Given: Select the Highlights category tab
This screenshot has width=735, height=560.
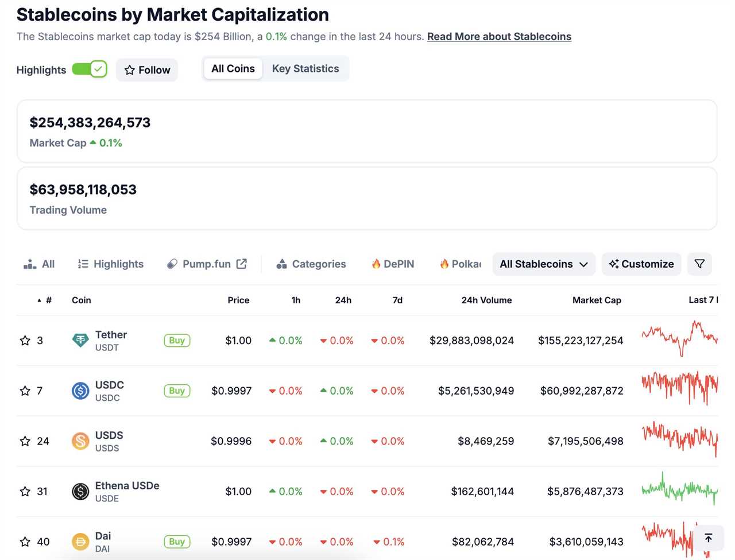Looking at the screenshot, I should click(111, 264).
